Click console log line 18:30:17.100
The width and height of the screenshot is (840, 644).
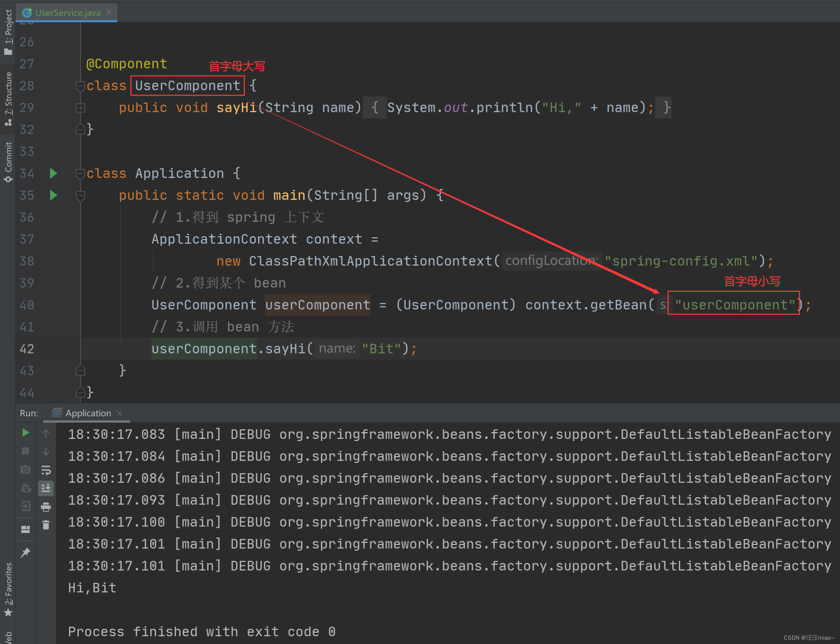click(x=449, y=522)
